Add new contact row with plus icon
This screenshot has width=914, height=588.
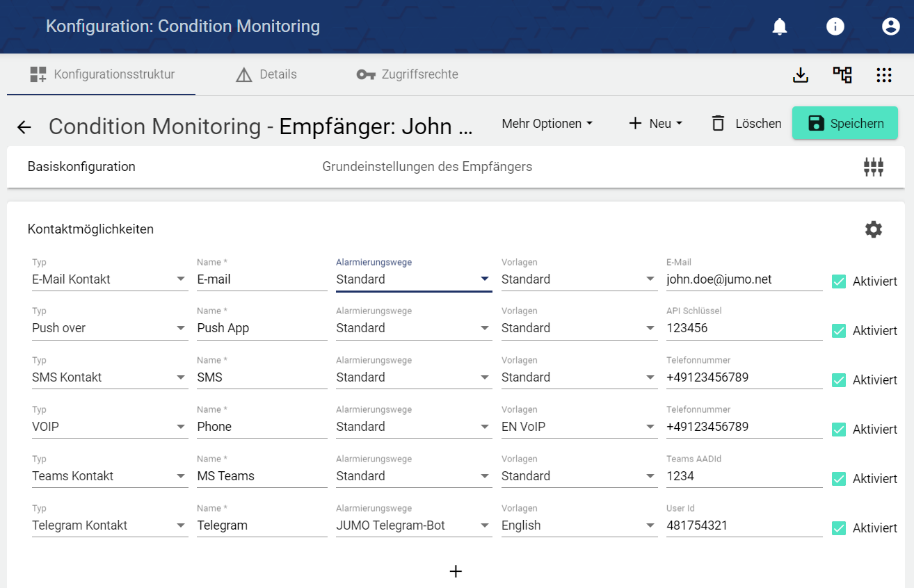(456, 571)
